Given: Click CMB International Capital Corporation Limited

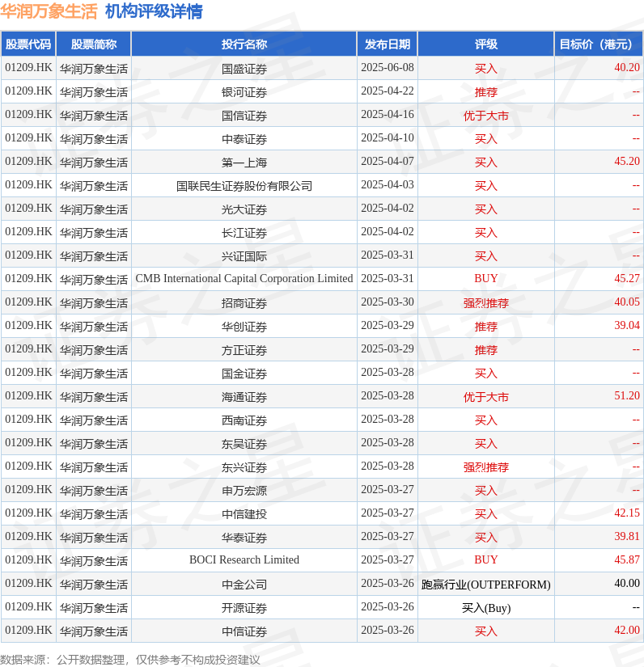Looking at the screenshot, I should click(244, 279).
